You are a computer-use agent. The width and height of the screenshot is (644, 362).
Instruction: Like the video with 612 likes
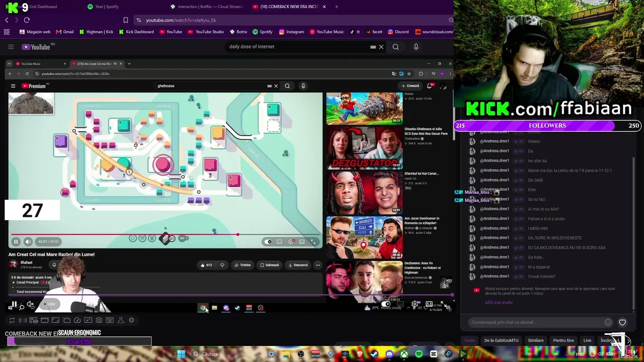[x=206, y=265]
